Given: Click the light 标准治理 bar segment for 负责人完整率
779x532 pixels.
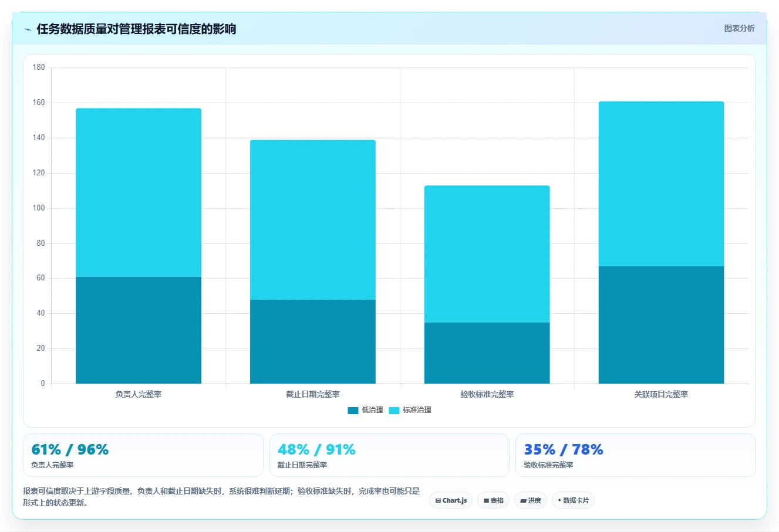Looking at the screenshot, I should [139, 192].
